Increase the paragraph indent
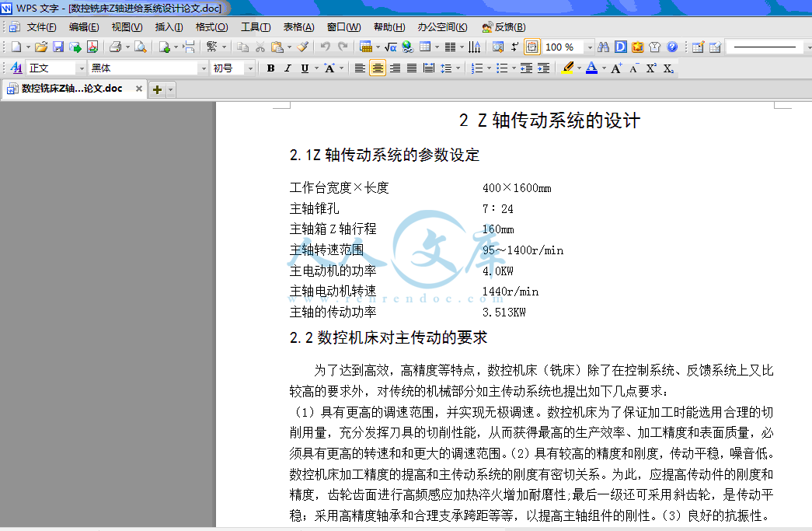This screenshot has height=531, width=812. (x=543, y=68)
